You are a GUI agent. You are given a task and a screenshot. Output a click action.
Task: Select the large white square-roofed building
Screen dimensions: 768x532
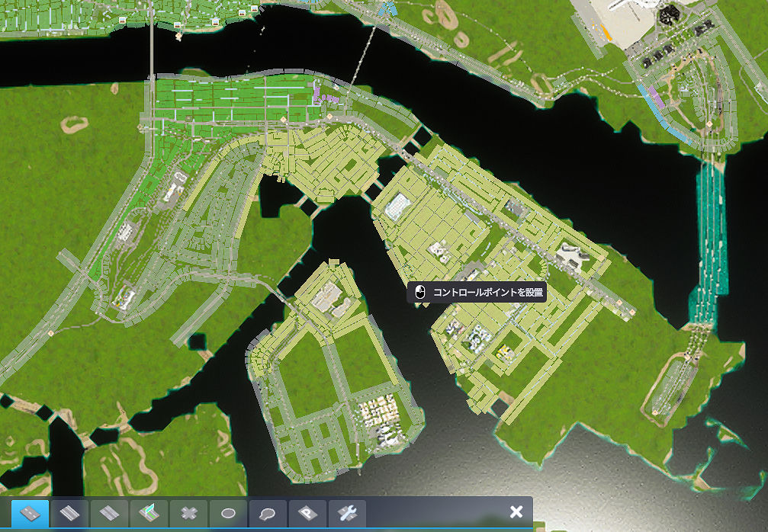pyautogui.click(x=399, y=206)
